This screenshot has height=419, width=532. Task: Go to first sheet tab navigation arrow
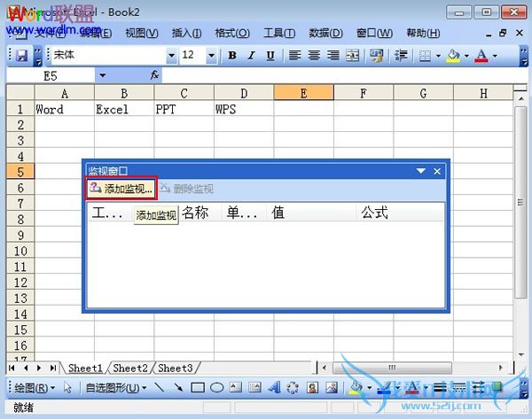point(12,368)
